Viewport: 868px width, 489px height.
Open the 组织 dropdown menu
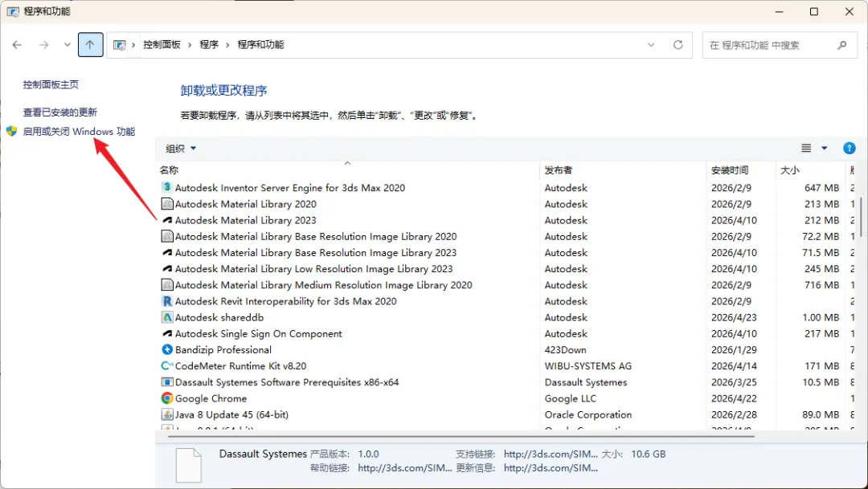coord(181,149)
